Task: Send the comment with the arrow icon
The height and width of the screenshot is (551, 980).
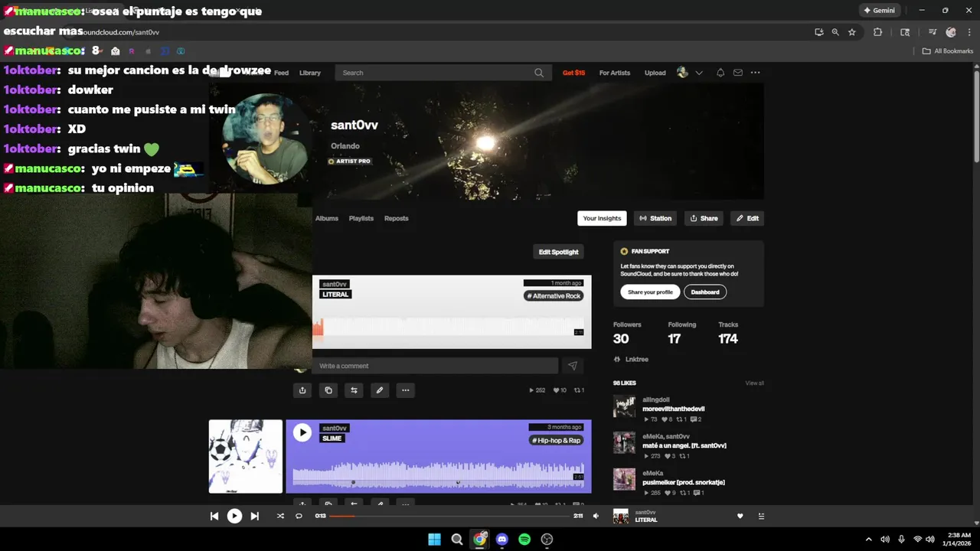Action: pos(572,366)
